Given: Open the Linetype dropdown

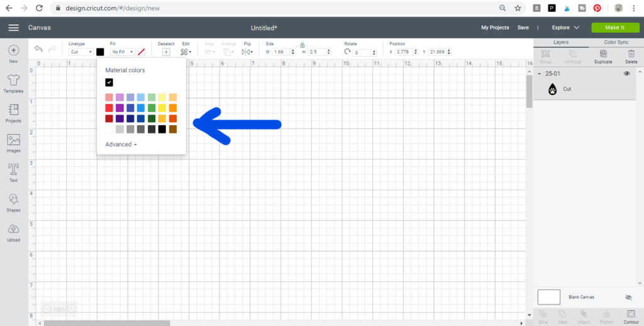Looking at the screenshot, I should tap(81, 52).
